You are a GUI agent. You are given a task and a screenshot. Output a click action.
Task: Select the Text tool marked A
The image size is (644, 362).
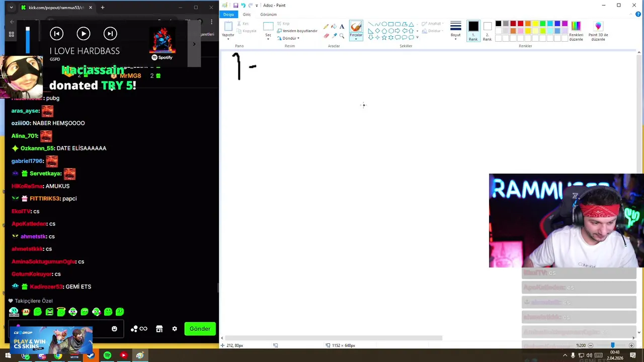[342, 26]
